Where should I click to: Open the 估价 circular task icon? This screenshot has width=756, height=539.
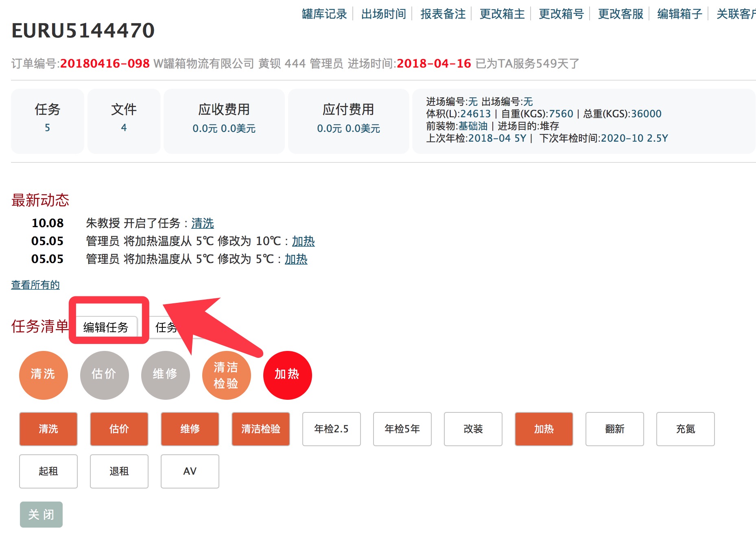[104, 375]
